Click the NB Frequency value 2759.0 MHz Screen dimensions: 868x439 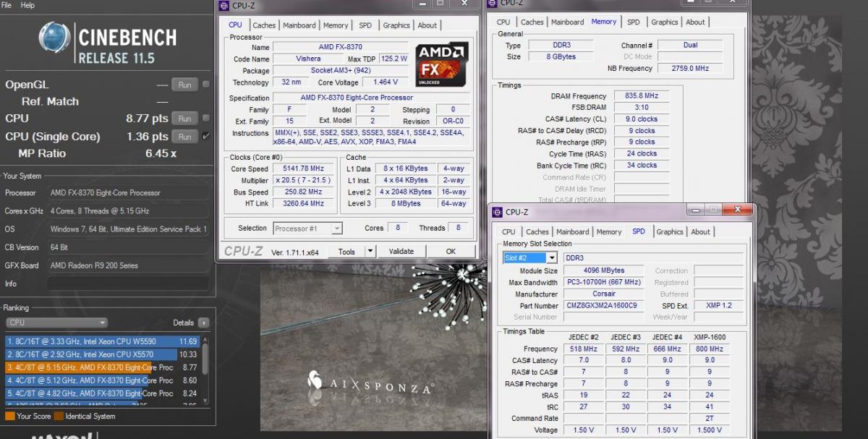(689, 68)
